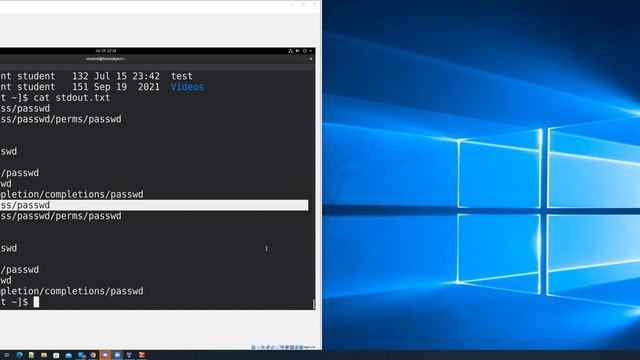Click the 'cat stdout.txt' command text
The image size is (640, 360).
[72, 98]
